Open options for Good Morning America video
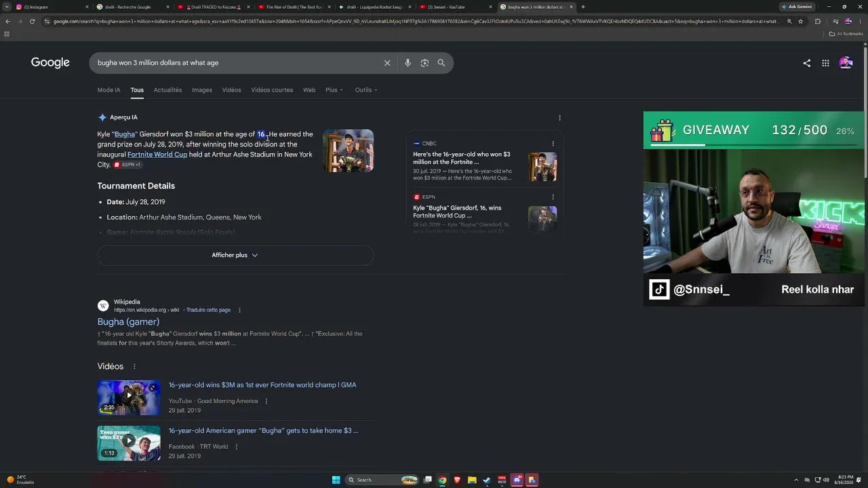The height and width of the screenshot is (488, 868). tap(266, 401)
